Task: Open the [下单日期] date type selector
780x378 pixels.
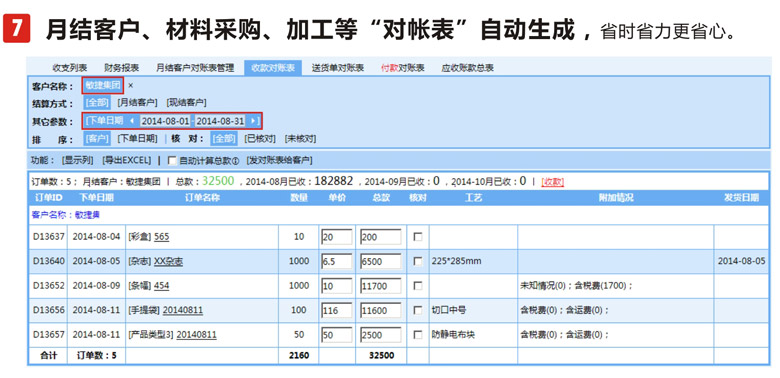Action: (104, 120)
